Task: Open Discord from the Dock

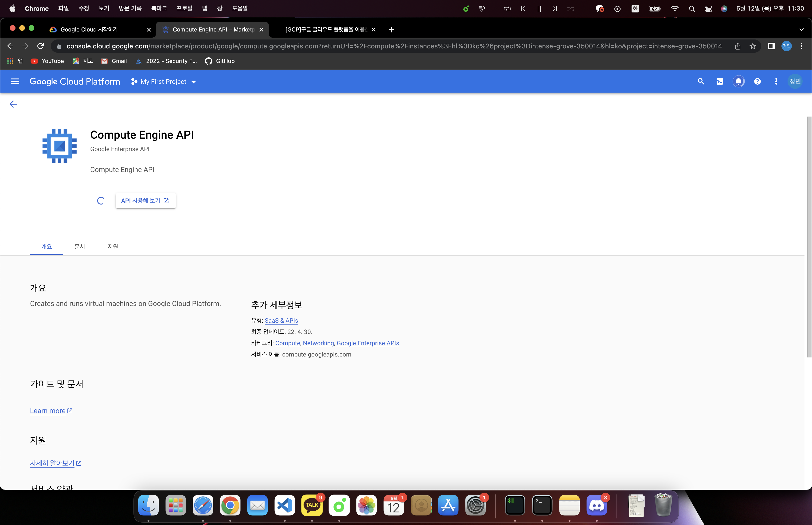Action: 597,505
